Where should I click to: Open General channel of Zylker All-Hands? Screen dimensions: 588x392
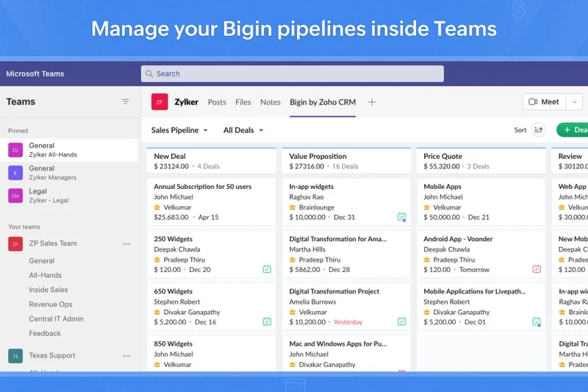click(68, 150)
